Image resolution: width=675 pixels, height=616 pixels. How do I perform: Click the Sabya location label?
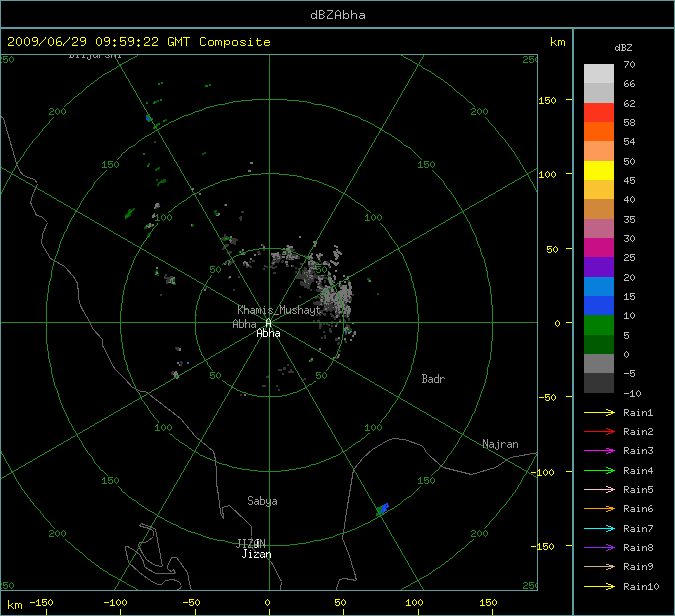coord(262,501)
